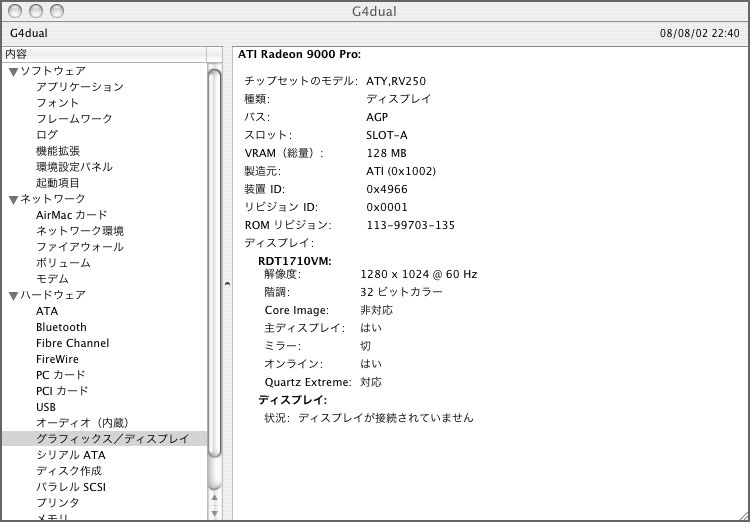
Task: Select ディスク作成 item
Action: [69, 471]
